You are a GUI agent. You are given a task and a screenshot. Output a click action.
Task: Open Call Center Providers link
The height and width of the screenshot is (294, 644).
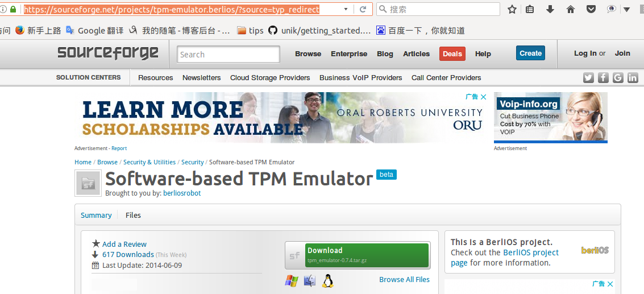(x=446, y=78)
